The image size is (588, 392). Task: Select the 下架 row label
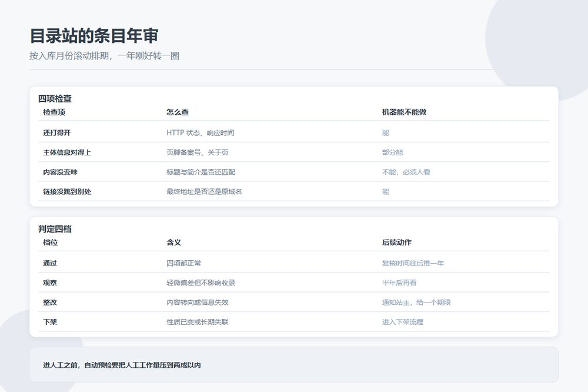tap(50, 321)
